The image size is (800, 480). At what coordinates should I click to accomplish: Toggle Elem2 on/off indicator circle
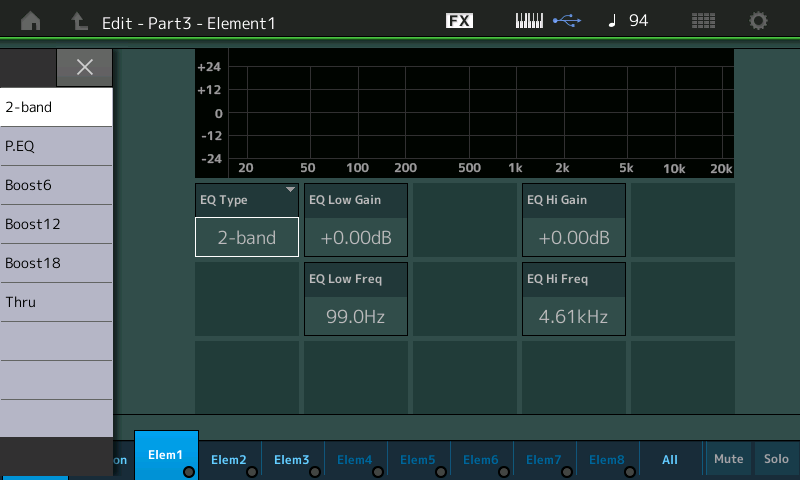(x=252, y=472)
